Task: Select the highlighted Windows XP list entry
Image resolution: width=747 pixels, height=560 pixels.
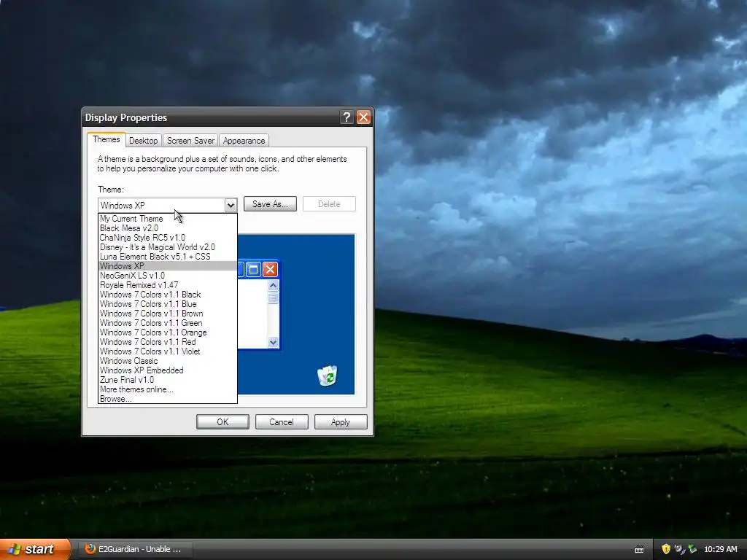Action: tap(167, 266)
